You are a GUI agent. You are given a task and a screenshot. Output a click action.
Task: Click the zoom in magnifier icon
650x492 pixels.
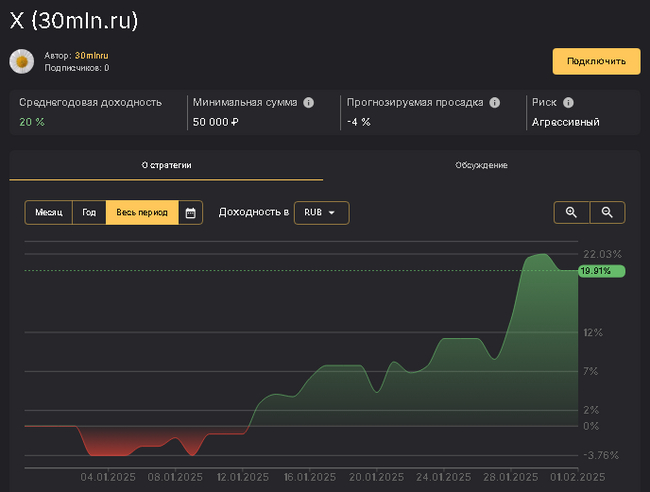572,212
